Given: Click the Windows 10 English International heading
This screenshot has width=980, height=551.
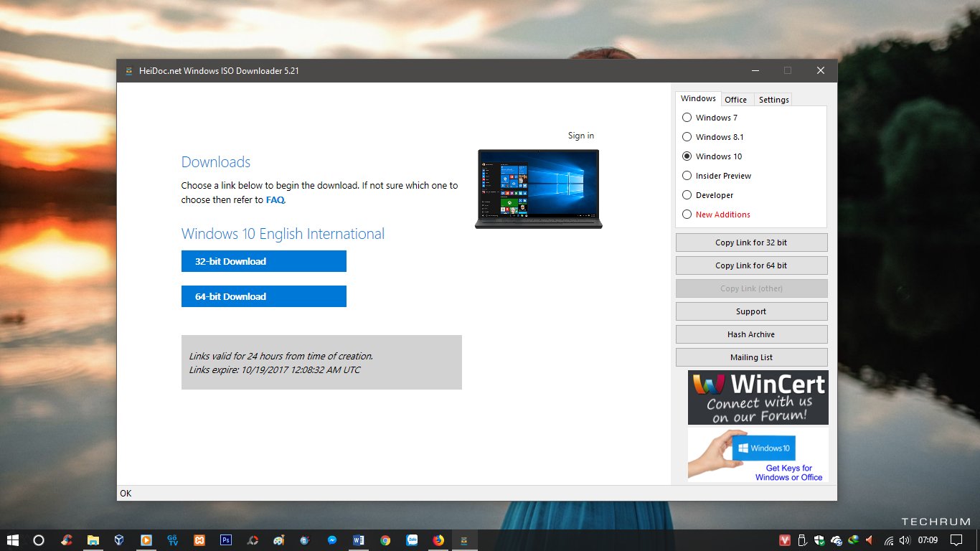Looking at the screenshot, I should click(x=283, y=234).
